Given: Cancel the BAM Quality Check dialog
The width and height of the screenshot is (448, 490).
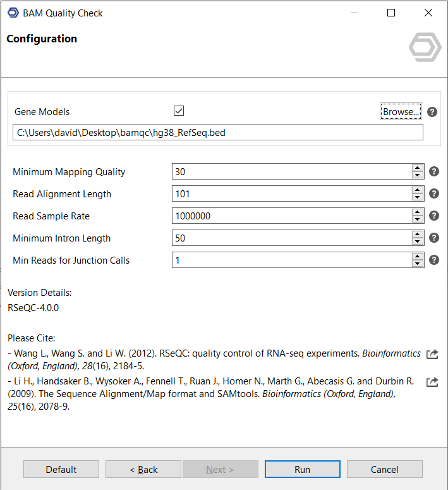Looking at the screenshot, I should pos(384,469).
